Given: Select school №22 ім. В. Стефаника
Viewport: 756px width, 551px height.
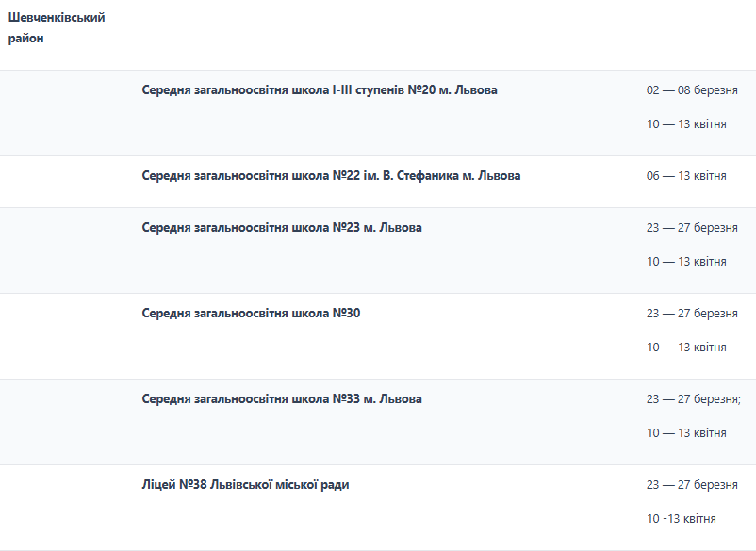Looking at the screenshot, I should click(331, 176).
